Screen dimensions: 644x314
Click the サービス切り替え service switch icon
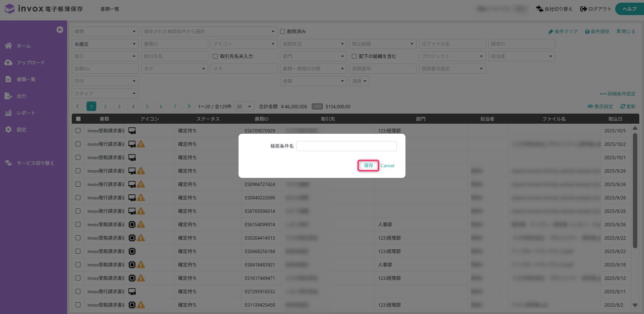[8, 163]
